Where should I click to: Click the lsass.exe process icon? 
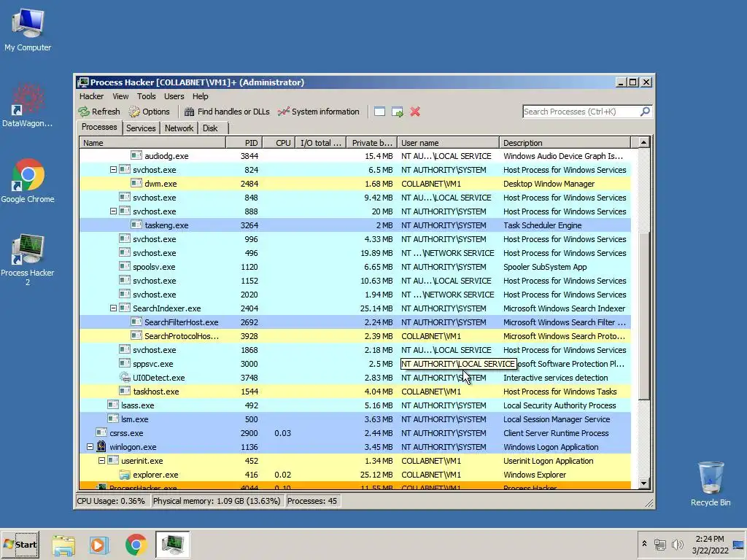click(x=113, y=404)
